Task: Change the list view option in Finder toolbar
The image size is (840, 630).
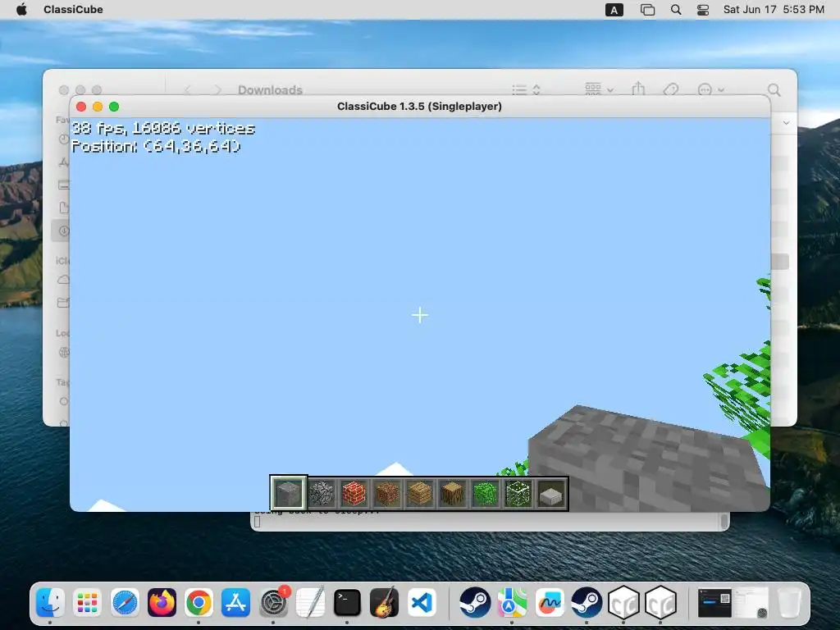Action: pyautogui.click(x=526, y=89)
